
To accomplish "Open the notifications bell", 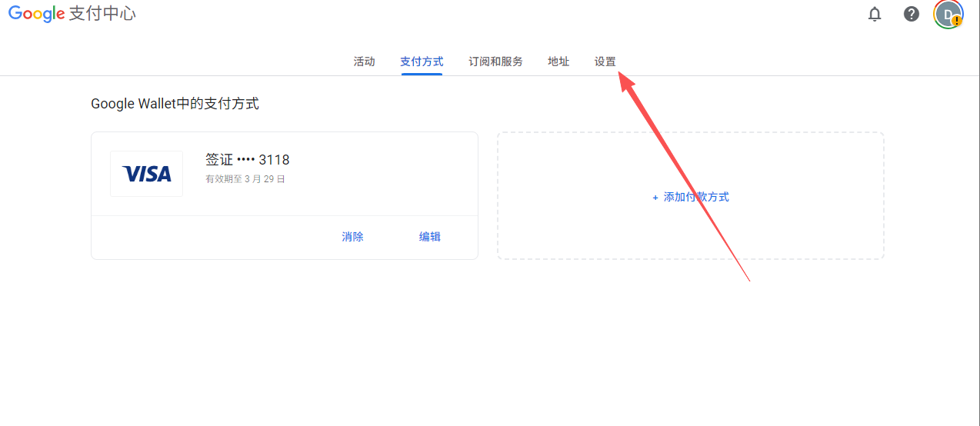I will pyautogui.click(x=875, y=14).
